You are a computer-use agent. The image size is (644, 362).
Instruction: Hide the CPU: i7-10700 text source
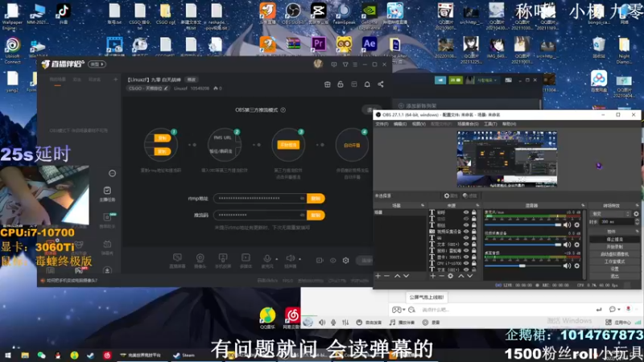(466, 263)
